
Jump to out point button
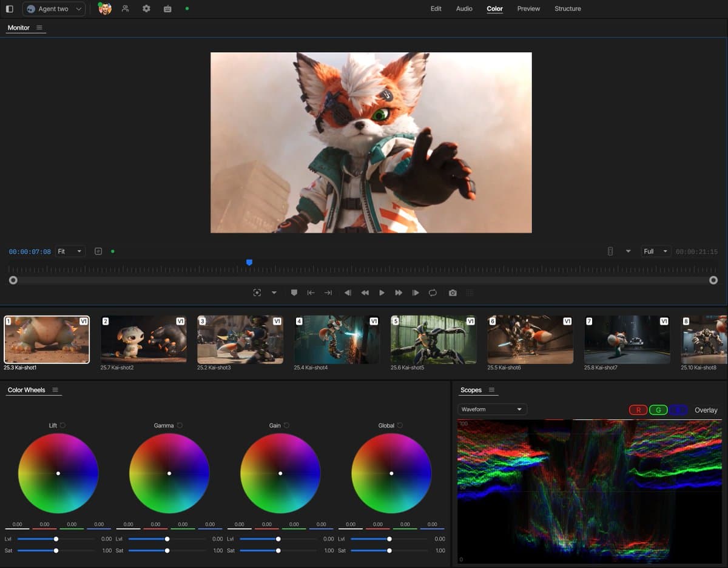(328, 292)
